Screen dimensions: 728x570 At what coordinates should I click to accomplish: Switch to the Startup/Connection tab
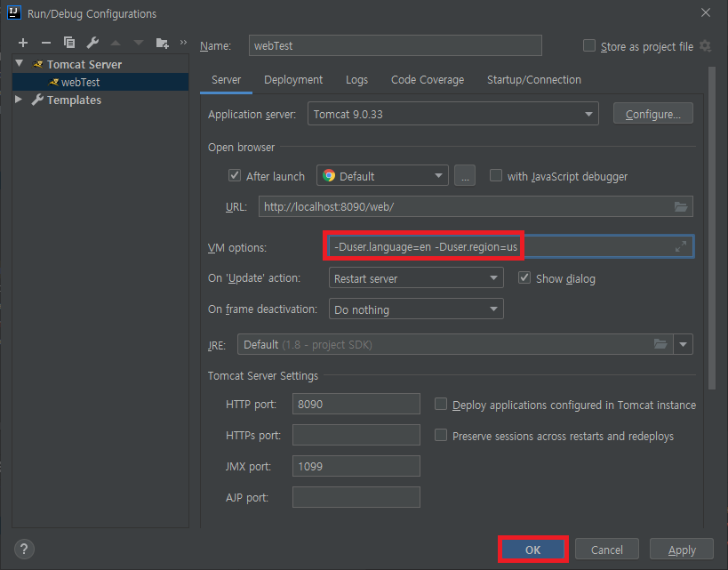pyautogui.click(x=534, y=80)
